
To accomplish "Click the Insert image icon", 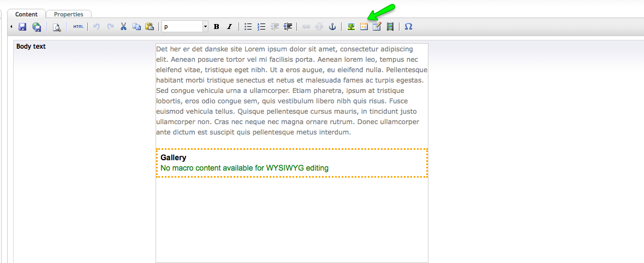I will [351, 27].
